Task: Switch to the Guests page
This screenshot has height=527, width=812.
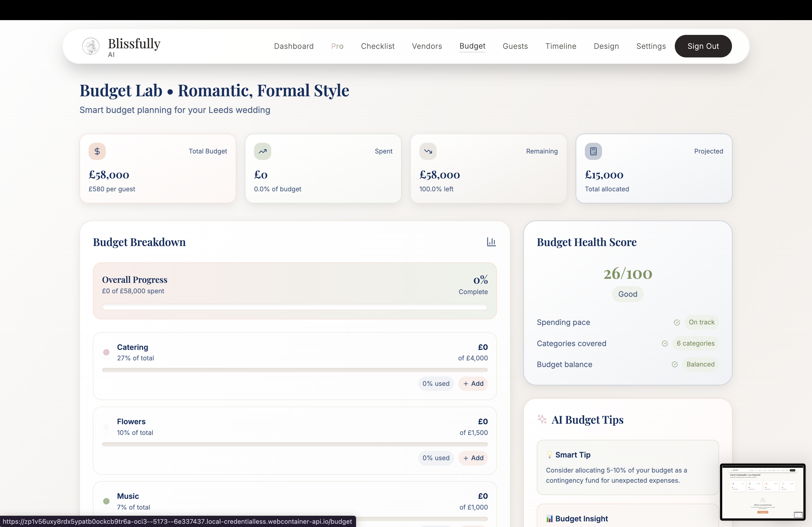Action: (x=515, y=46)
